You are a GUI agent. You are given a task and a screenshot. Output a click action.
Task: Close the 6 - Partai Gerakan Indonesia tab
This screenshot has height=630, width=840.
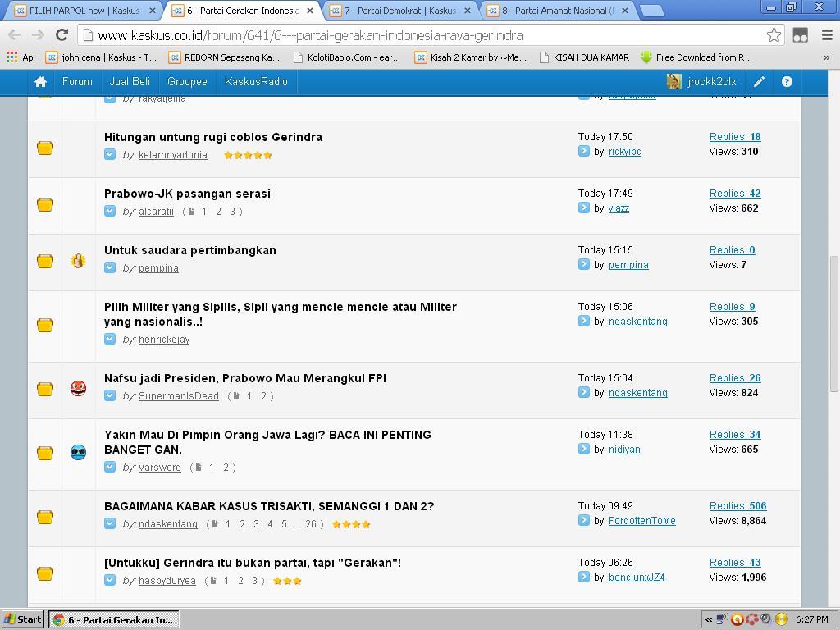click(309, 11)
